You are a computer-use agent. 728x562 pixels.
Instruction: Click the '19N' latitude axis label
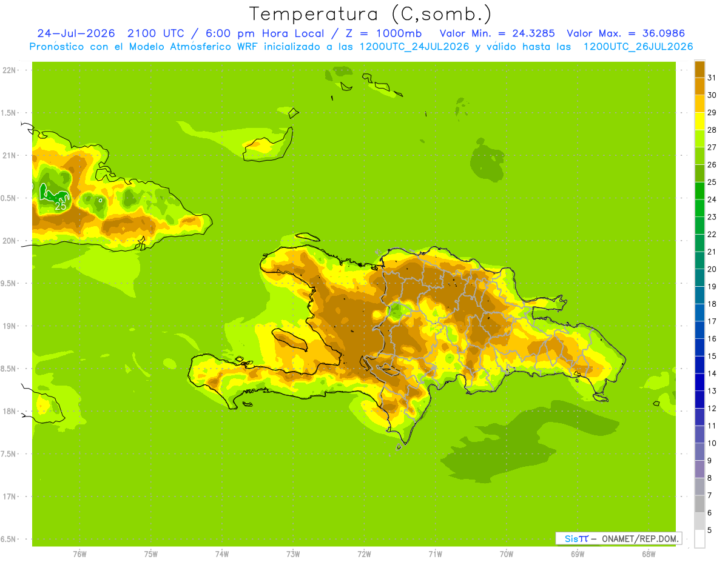click(9, 326)
